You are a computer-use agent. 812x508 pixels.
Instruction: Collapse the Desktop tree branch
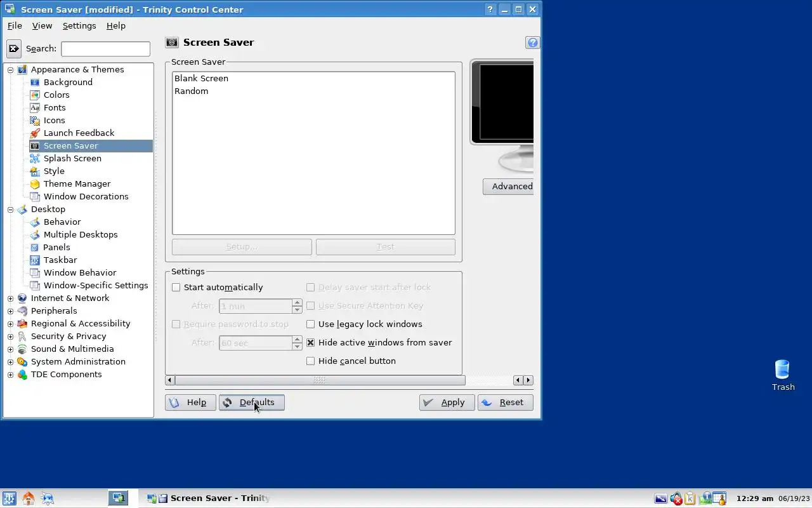(x=10, y=210)
